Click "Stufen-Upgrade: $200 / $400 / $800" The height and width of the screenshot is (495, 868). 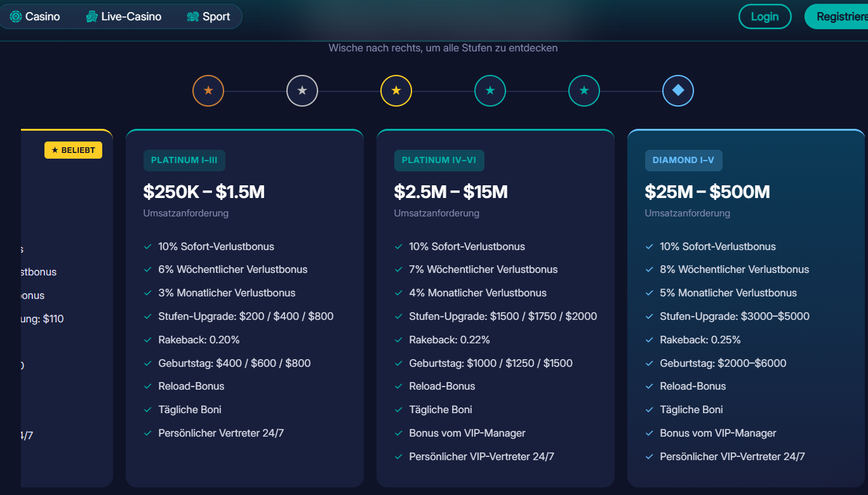(246, 317)
